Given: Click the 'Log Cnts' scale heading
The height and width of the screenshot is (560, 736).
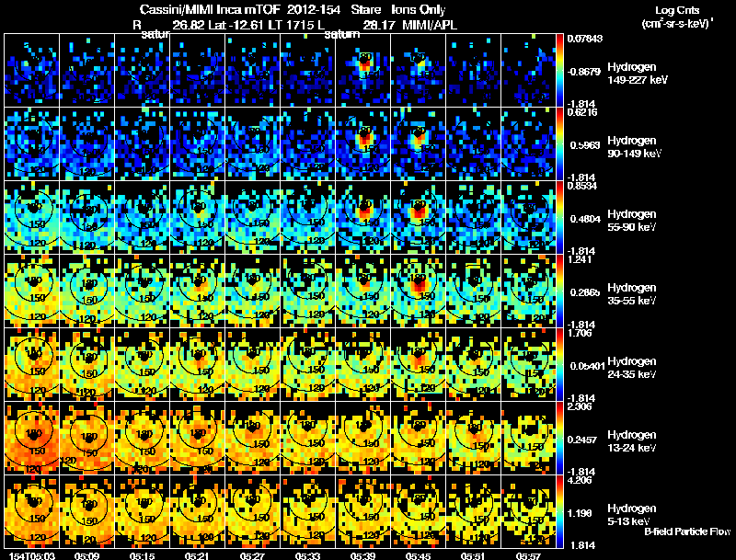Looking at the screenshot, I should point(677,10).
